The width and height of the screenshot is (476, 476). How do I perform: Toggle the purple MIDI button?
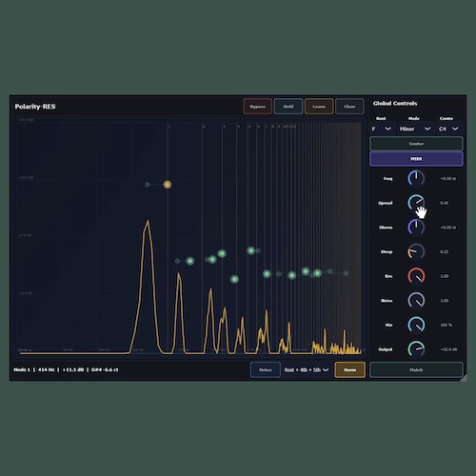coord(416,159)
